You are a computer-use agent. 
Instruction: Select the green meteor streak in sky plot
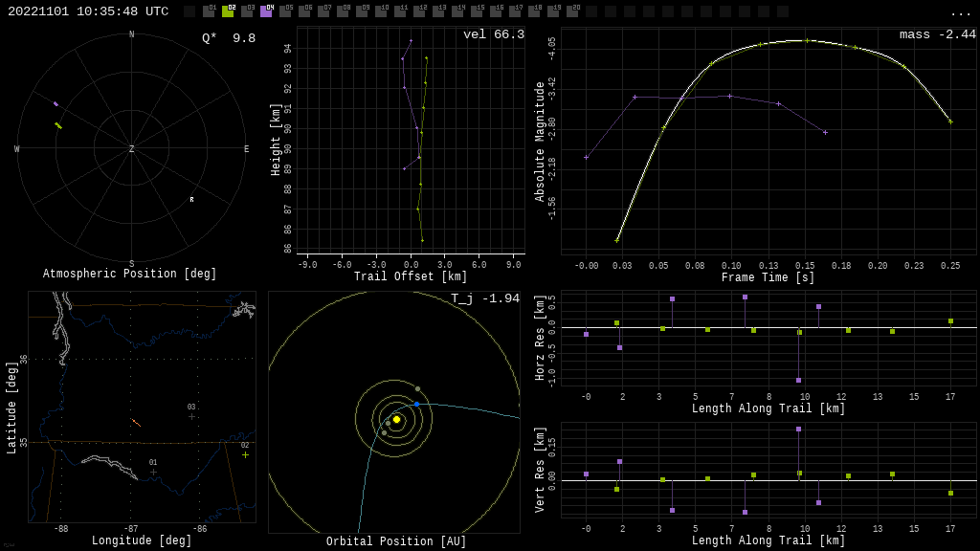coord(58,125)
